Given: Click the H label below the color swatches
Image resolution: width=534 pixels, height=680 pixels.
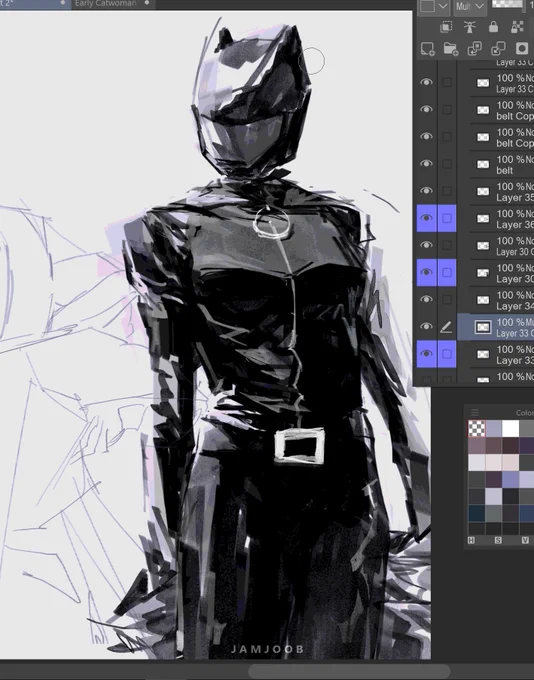Looking at the screenshot, I should click(472, 540).
